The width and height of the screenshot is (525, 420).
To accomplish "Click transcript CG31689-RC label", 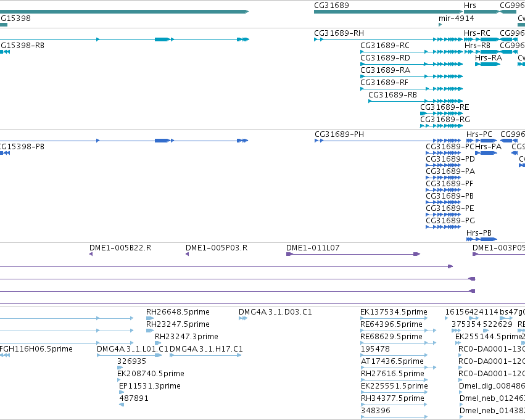I will point(385,46).
